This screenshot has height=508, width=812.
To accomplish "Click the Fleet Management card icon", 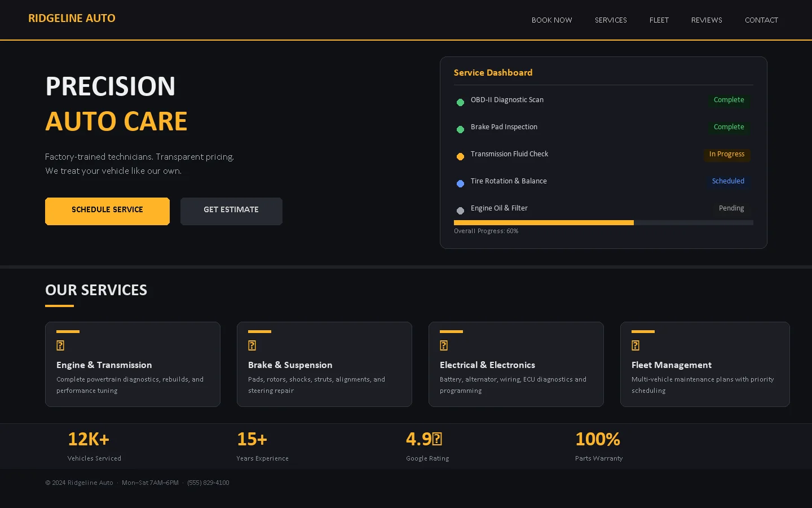I will pyautogui.click(x=636, y=345).
